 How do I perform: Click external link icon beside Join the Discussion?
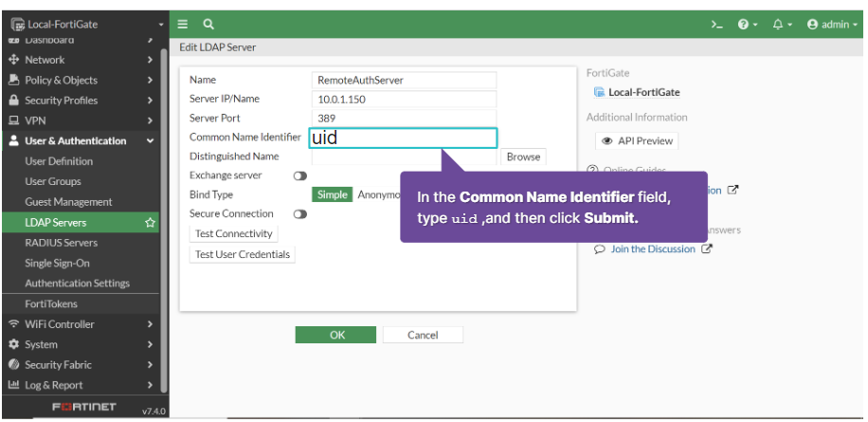[x=706, y=249]
